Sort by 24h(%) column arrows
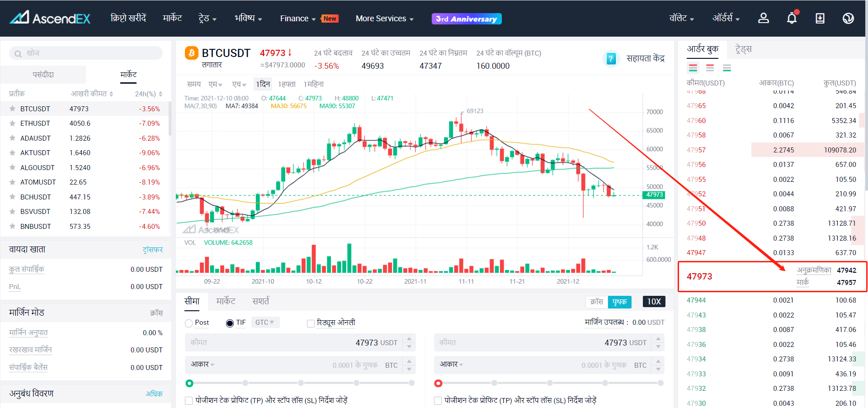This screenshot has width=868, height=408. (160, 94)
